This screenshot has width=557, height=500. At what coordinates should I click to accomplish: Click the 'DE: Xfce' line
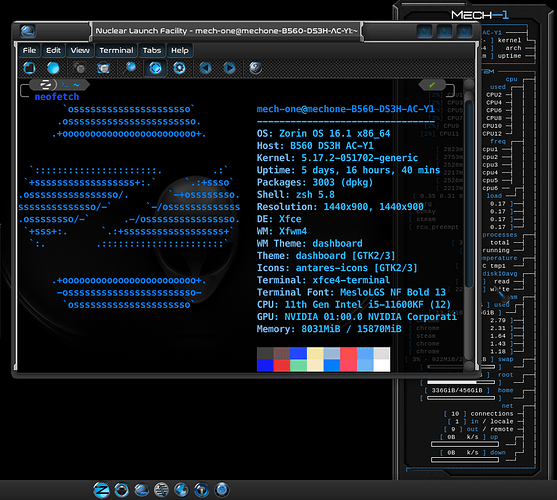pyautogui.click(x=279, y=219)
